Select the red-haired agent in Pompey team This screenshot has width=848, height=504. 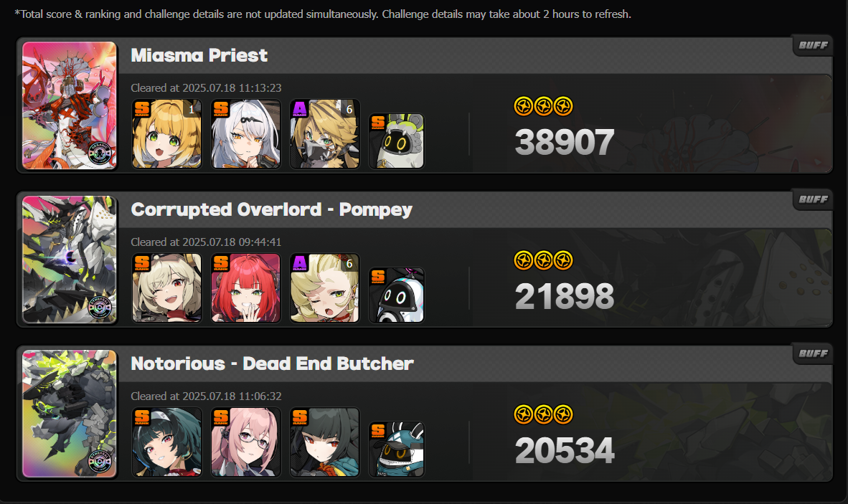click(245, 288)
